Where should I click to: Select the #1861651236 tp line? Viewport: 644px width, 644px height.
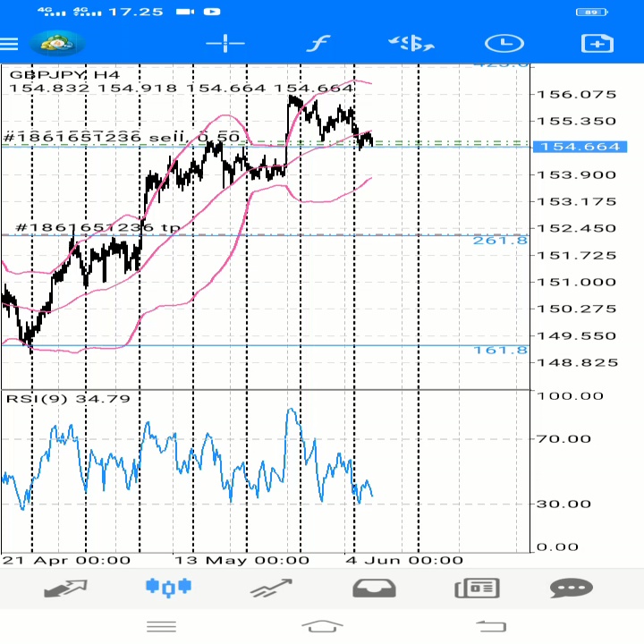point(97,227)
